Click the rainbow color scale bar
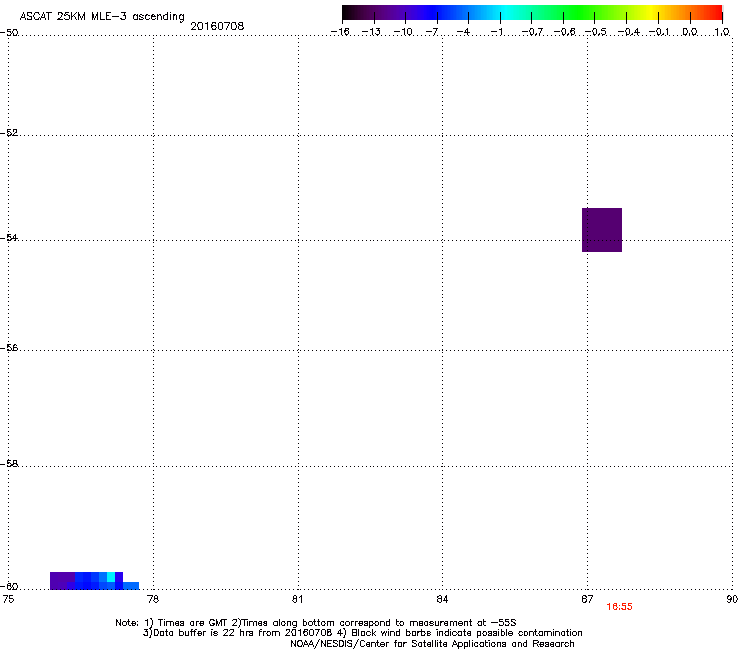 pyautogui.click(x=532, y=13)
